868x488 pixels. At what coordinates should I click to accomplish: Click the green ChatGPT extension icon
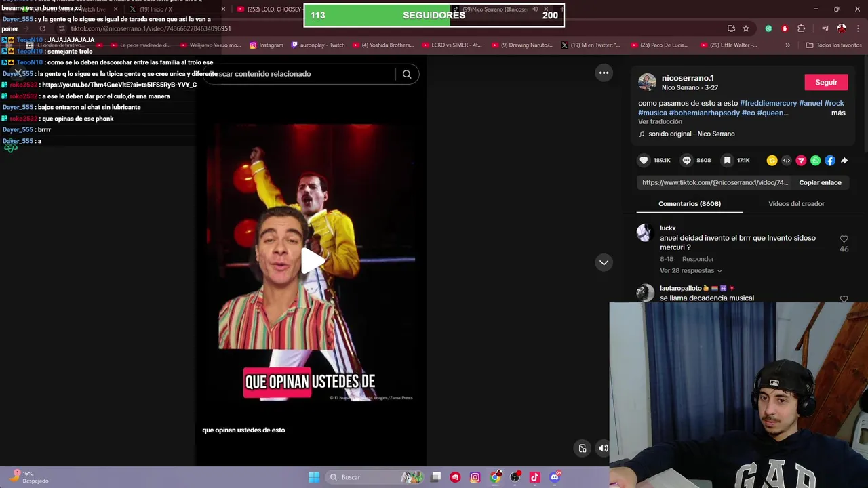point(768,28)
